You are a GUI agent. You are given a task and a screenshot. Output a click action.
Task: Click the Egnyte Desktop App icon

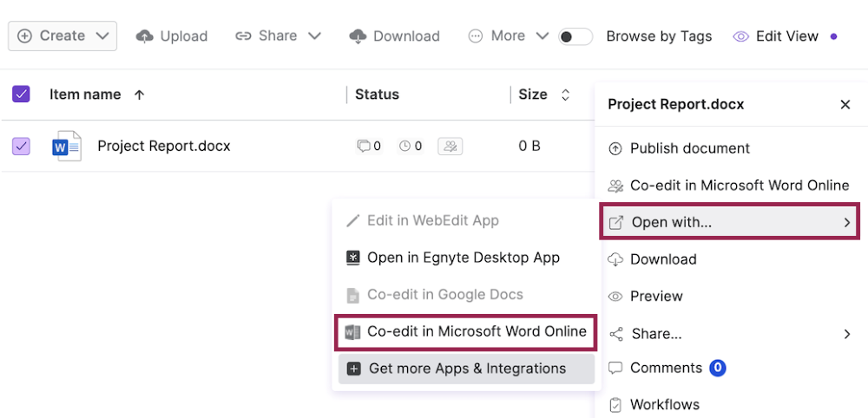[352, 258]
